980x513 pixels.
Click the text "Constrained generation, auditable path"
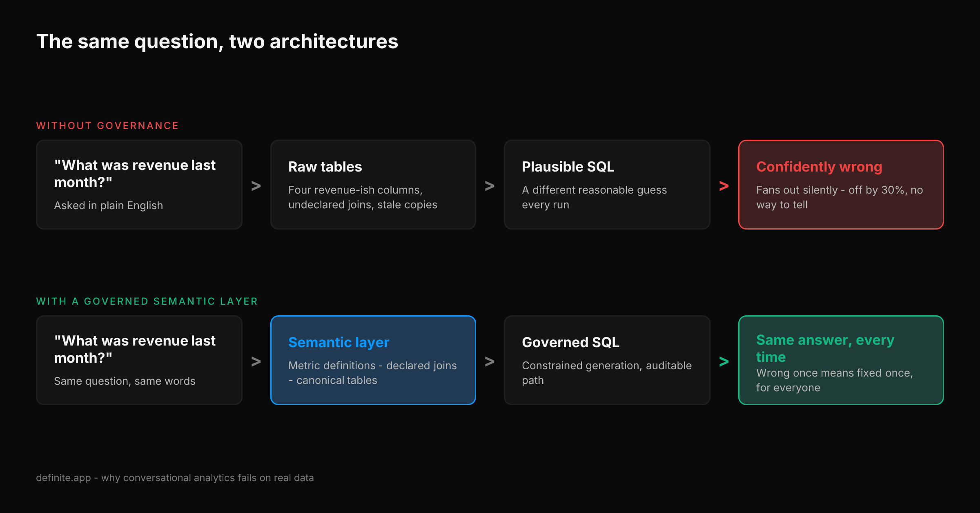607,373
